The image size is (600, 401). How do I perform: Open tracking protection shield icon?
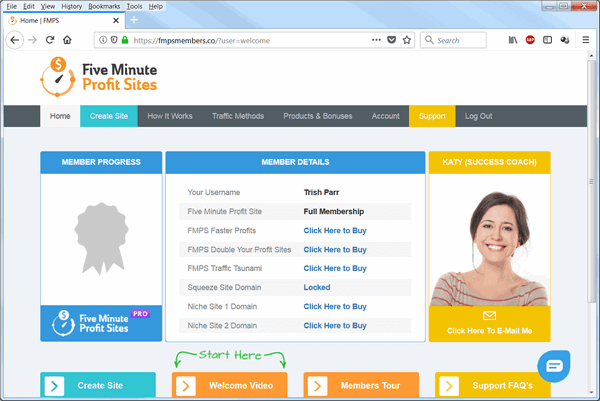114,40
